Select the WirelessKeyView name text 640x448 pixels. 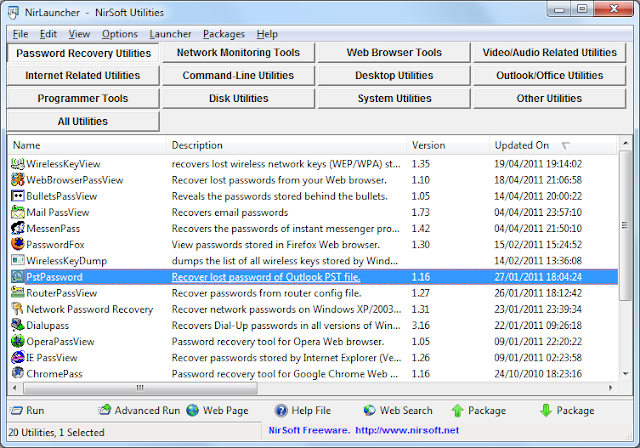click(63, 164)
